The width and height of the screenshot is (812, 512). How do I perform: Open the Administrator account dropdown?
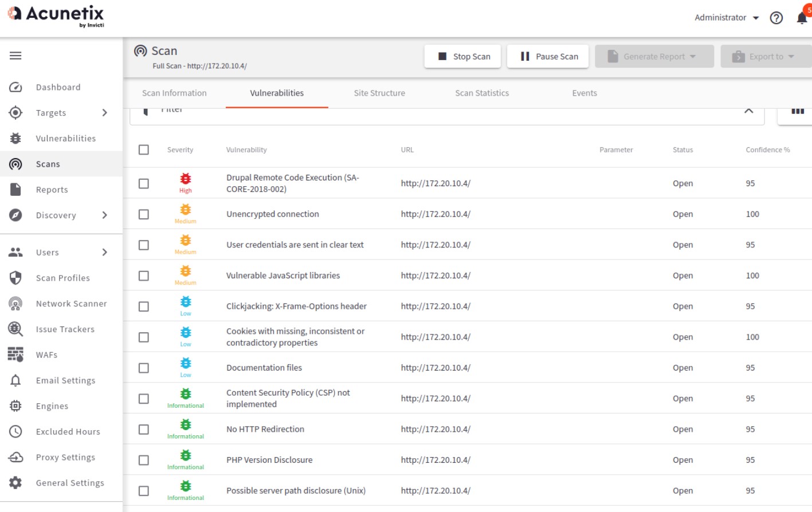click(726, 18)
